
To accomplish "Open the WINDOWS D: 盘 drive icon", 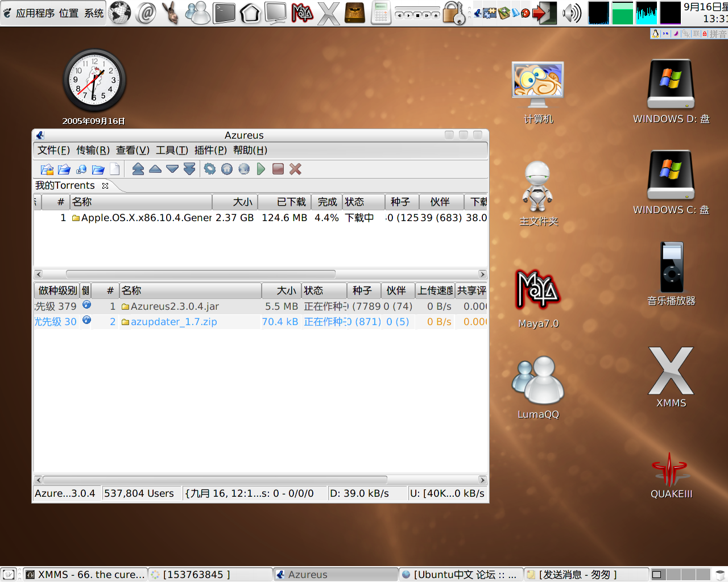I will coord(671,92).
